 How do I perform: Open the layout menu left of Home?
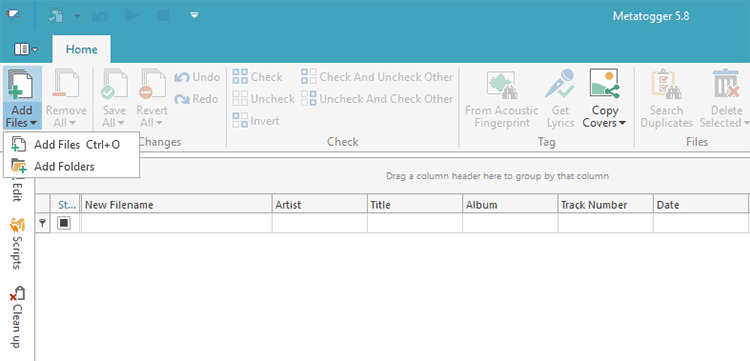point(26,49)
